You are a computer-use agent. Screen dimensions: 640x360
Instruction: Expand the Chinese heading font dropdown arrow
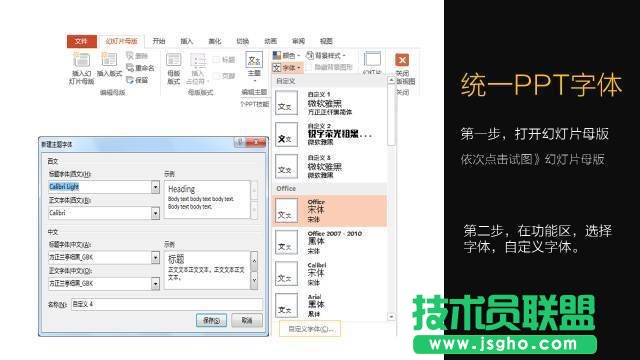[155, 258]
